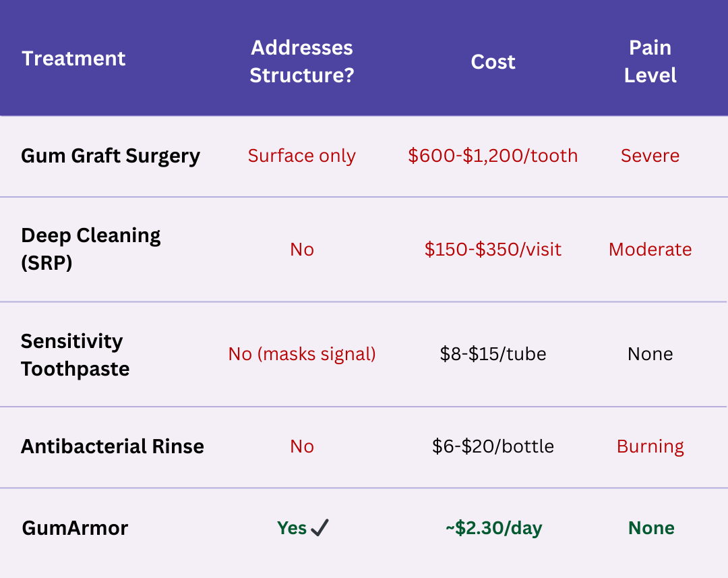Select the $150-$350/visit cost

pyautogui.click(x=493, y=250)
